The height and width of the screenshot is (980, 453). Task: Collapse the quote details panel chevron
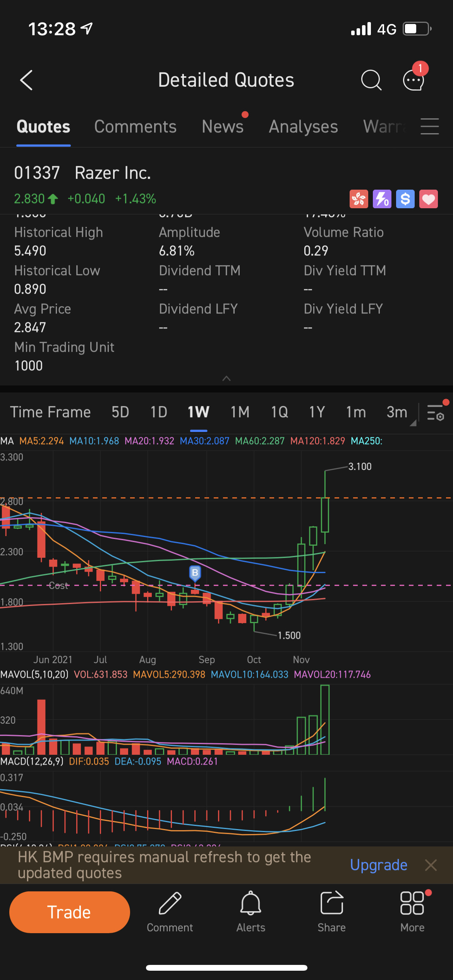click(x=226, y=379)
